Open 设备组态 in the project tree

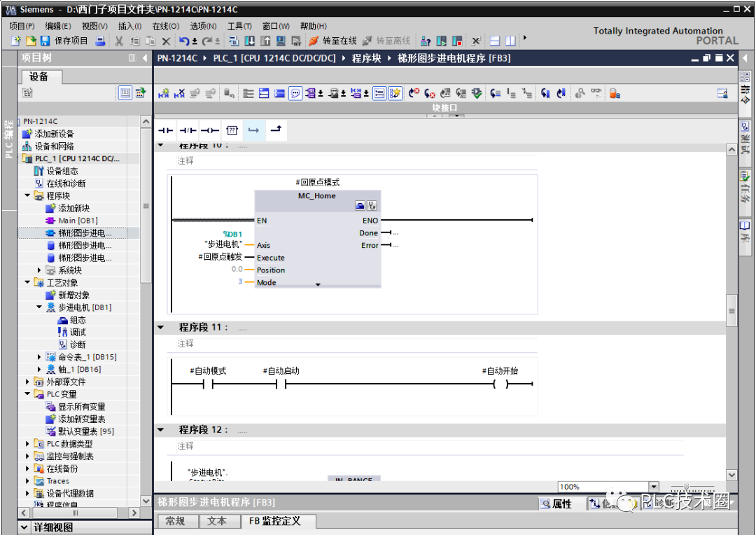[x=62, y=171]
